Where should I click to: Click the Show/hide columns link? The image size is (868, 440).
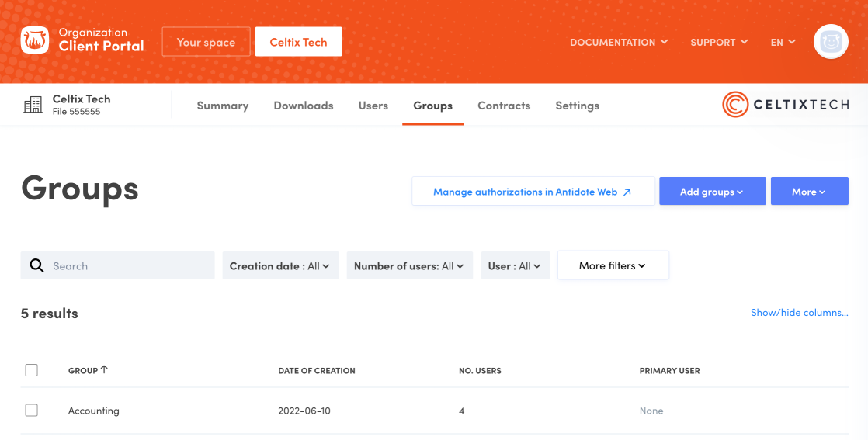(x=799, y=313)
